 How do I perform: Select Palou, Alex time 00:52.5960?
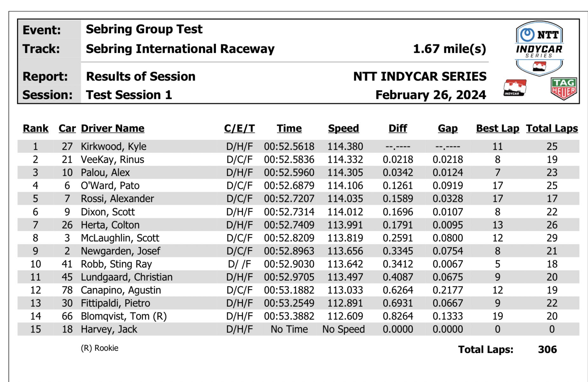pos(289,173)
